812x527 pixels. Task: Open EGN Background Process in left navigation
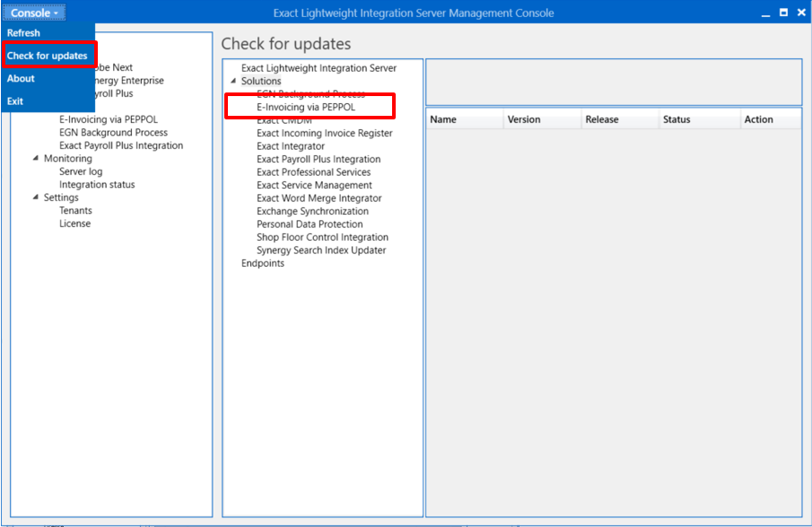pyautogui.click(x=113, y=132)
